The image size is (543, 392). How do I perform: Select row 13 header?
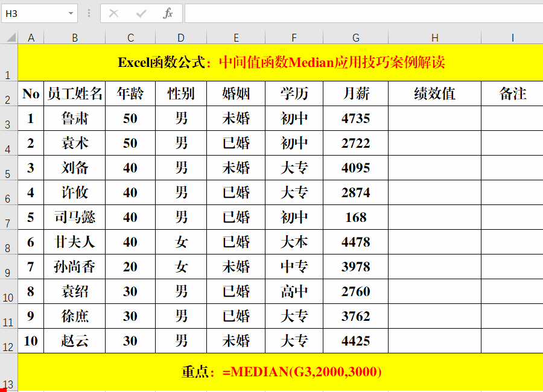pos(8,372)
